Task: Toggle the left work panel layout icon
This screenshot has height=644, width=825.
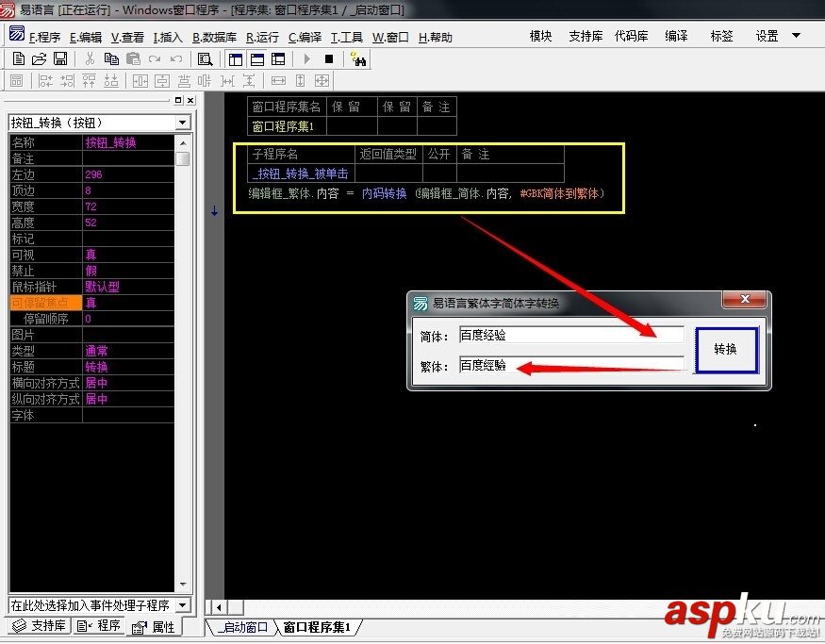Action: pos(236,58)
